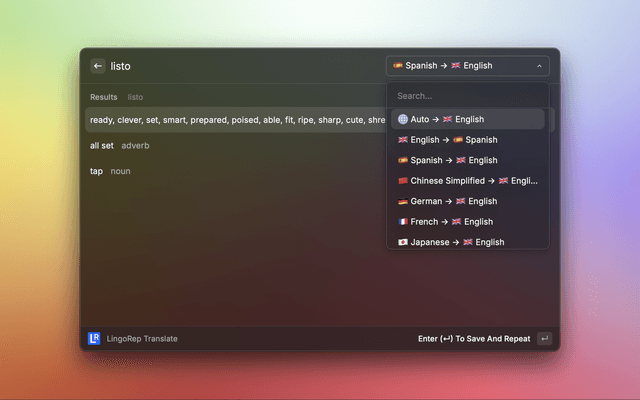Click the enter key icon at bottom right
This screenshot has height=400, width=640.
pyautogui.click(x=544, y=338)
